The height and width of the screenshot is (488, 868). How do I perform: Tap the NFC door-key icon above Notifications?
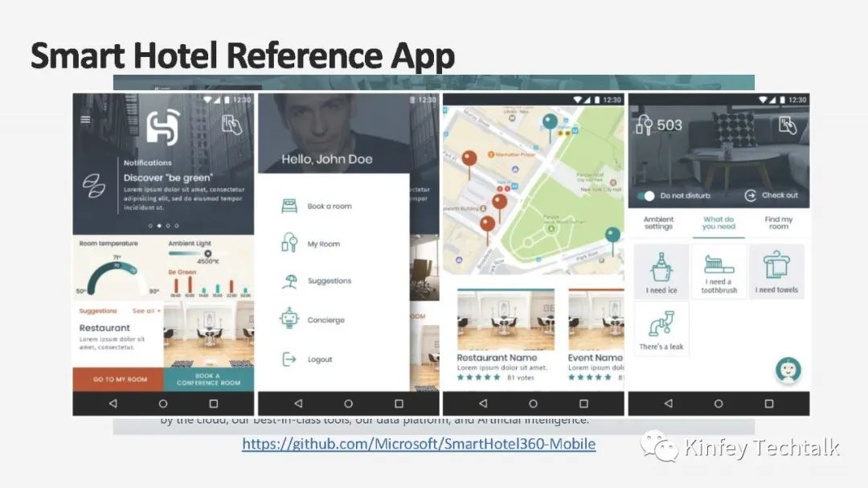[232, 125]
